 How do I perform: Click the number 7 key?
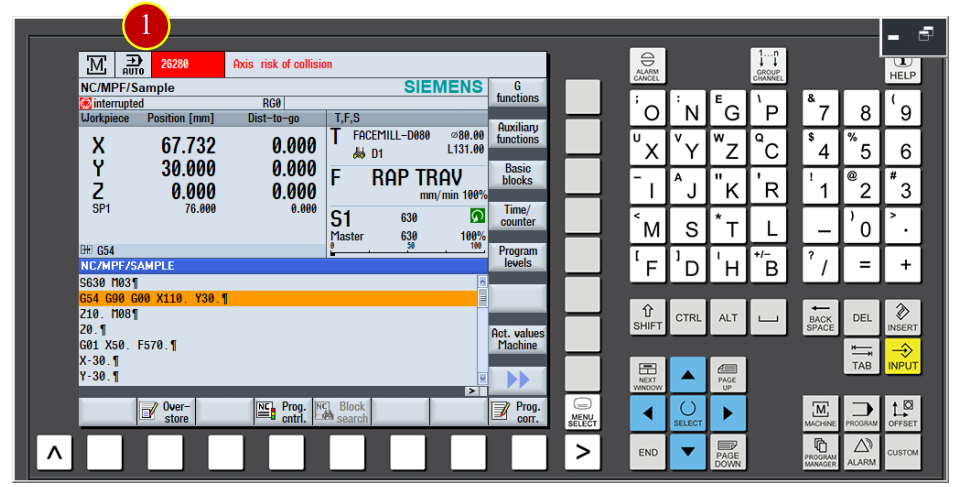click(x=820, y=108)
